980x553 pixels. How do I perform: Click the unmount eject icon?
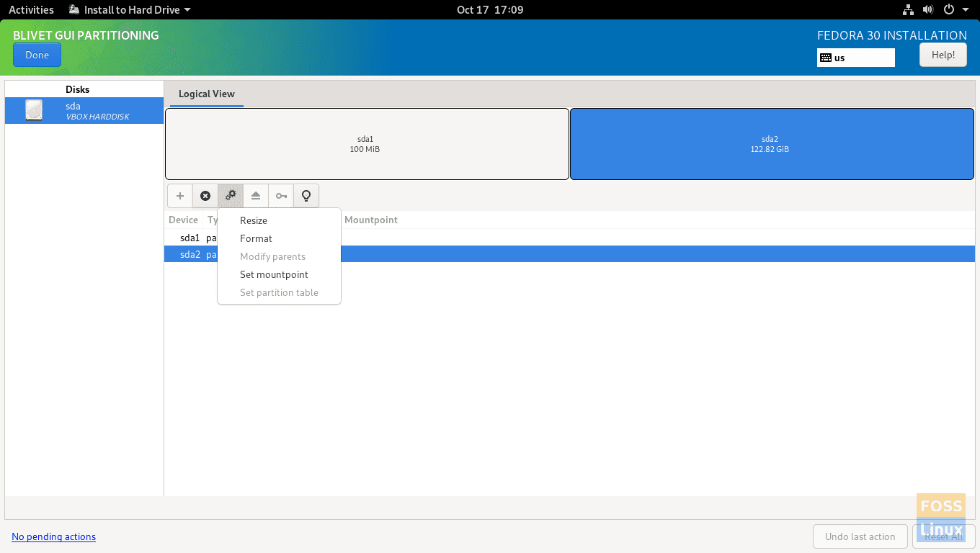point(255,195)
